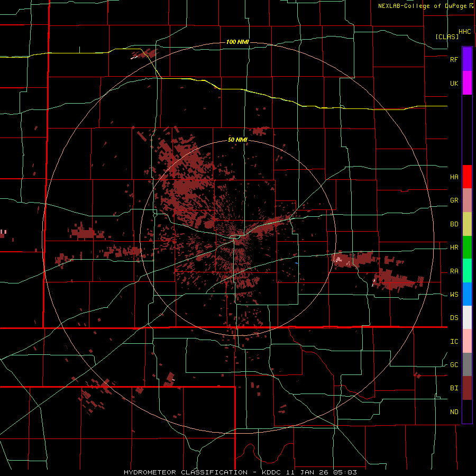Viewport: 476px width, 476px height.
Task: Click the GR legend label
Action: [x=454, y=200]
